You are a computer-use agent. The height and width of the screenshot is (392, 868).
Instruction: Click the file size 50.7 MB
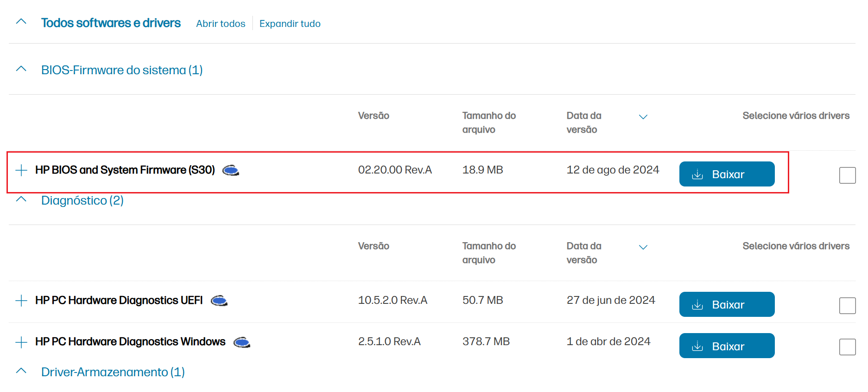point(482,300)
